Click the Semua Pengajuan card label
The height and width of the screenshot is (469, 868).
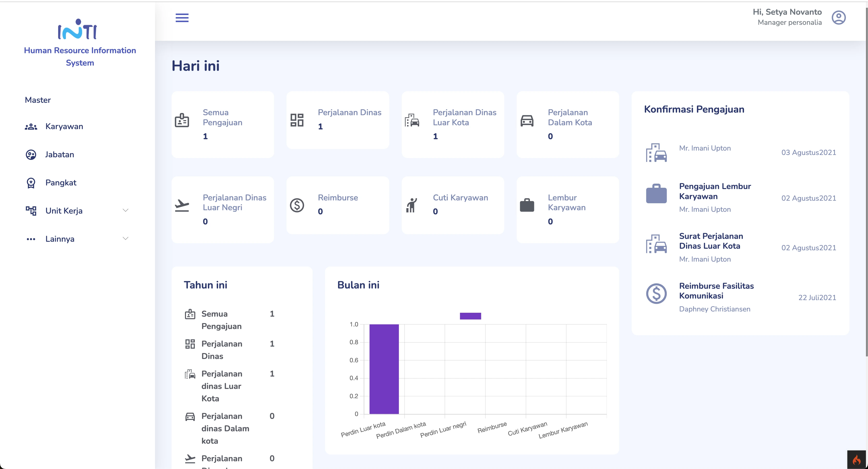pos(222,117)
